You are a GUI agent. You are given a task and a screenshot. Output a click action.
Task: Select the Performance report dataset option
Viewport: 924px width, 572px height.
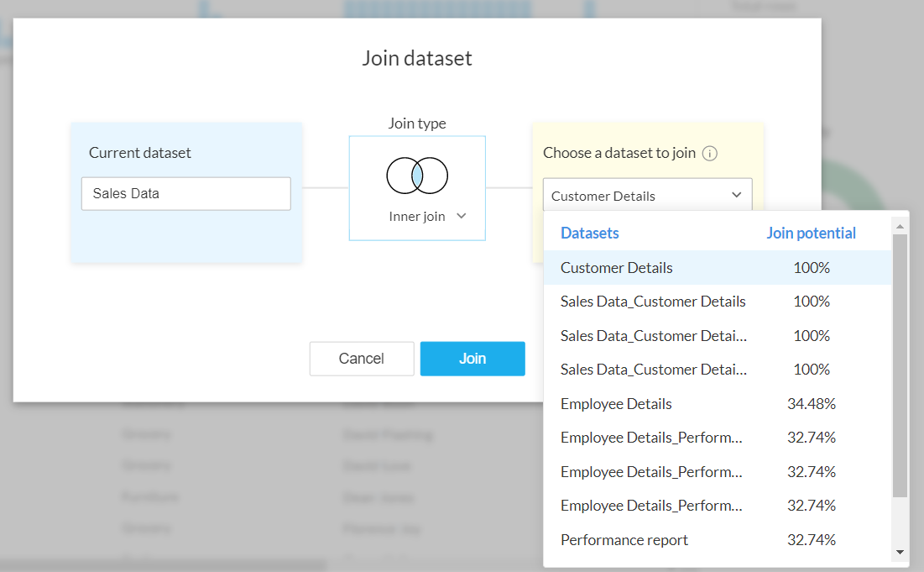pyautogui.click(x=624, y=540)
